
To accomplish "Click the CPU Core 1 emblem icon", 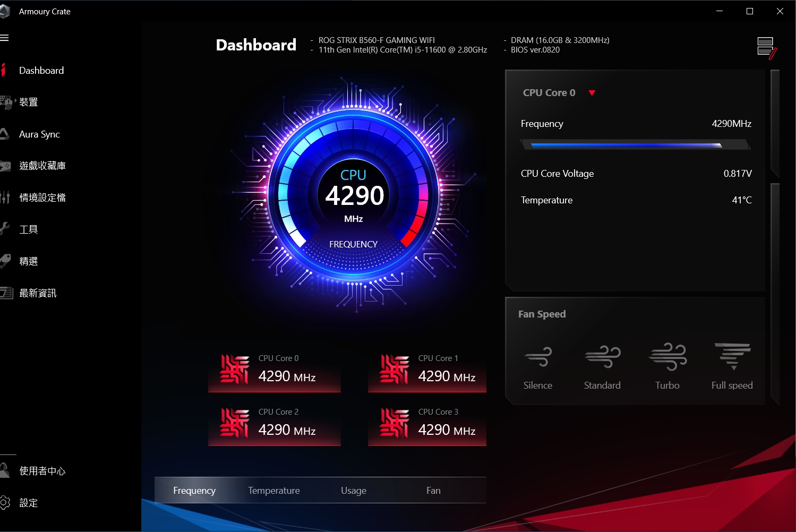I will tap(395, 369).
